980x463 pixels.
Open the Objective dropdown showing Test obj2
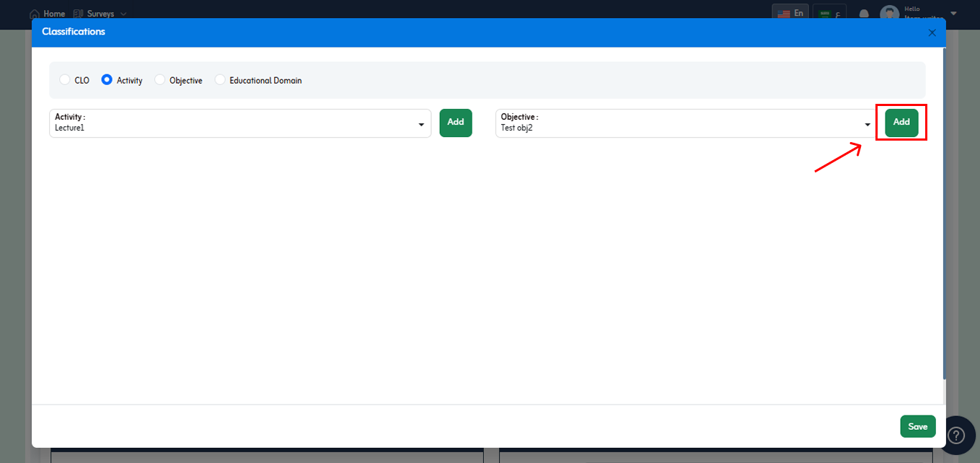686,123
